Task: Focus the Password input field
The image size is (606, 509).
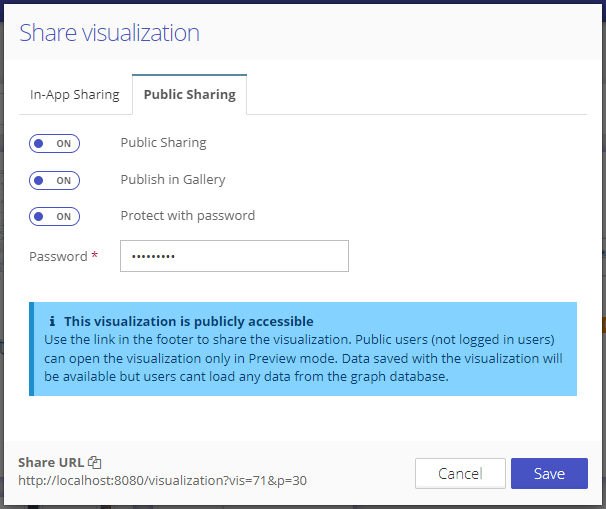Action: tap(234, 256)
